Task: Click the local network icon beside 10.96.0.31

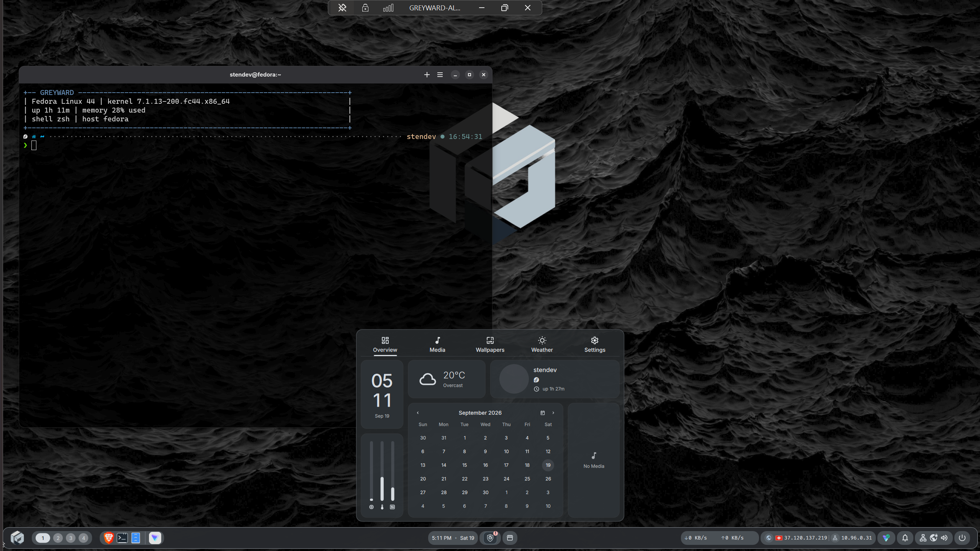Action: [x=835, y=538]
